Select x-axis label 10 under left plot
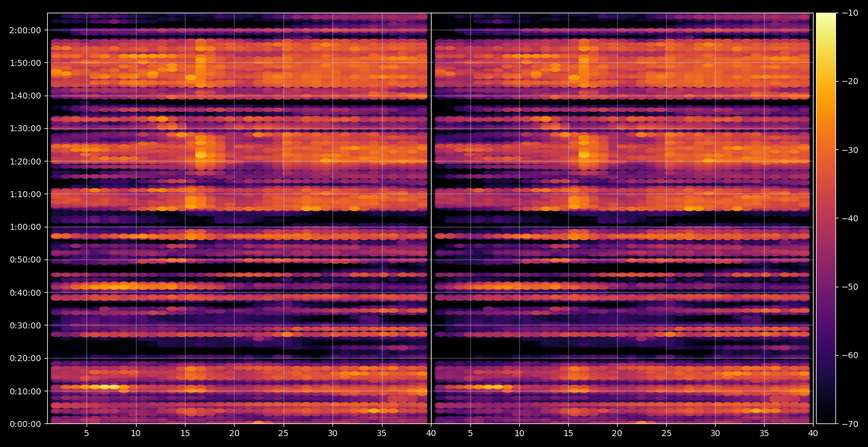This screenshot has height=447, width=868. [135, 434]
